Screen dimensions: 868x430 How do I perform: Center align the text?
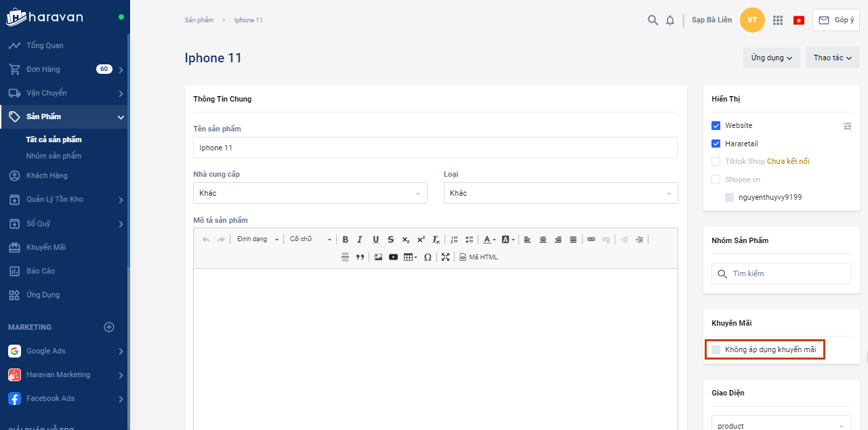point(543,239)
